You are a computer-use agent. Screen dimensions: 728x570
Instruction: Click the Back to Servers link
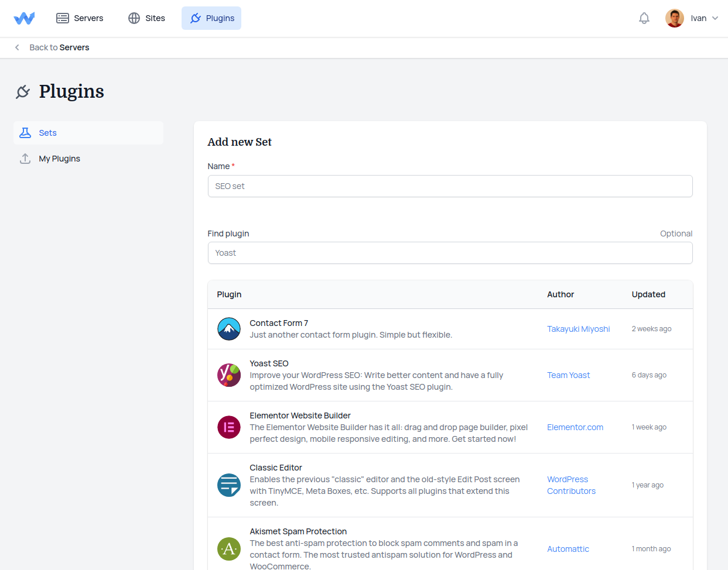tap(59, 47)
